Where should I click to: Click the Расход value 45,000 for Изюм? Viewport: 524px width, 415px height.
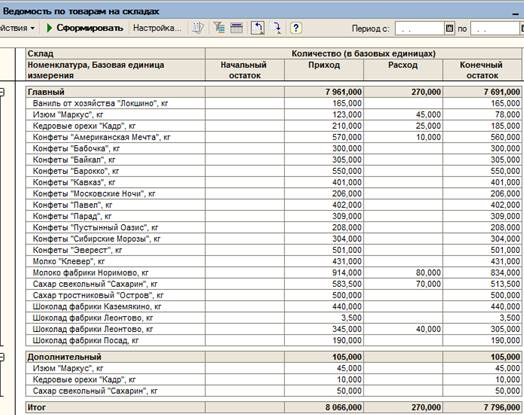pos(428,115)
